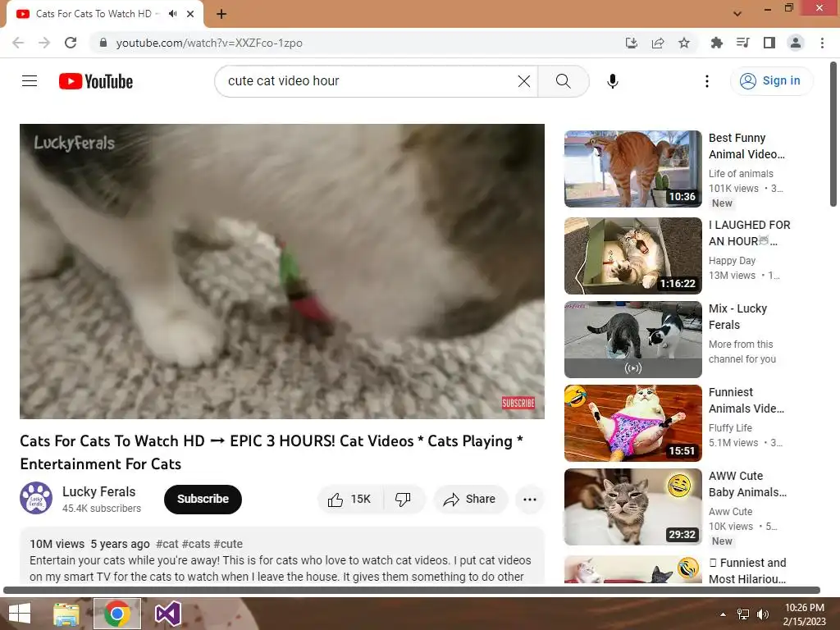Click the Chrome taskbar icon

[x=117, y=614]
